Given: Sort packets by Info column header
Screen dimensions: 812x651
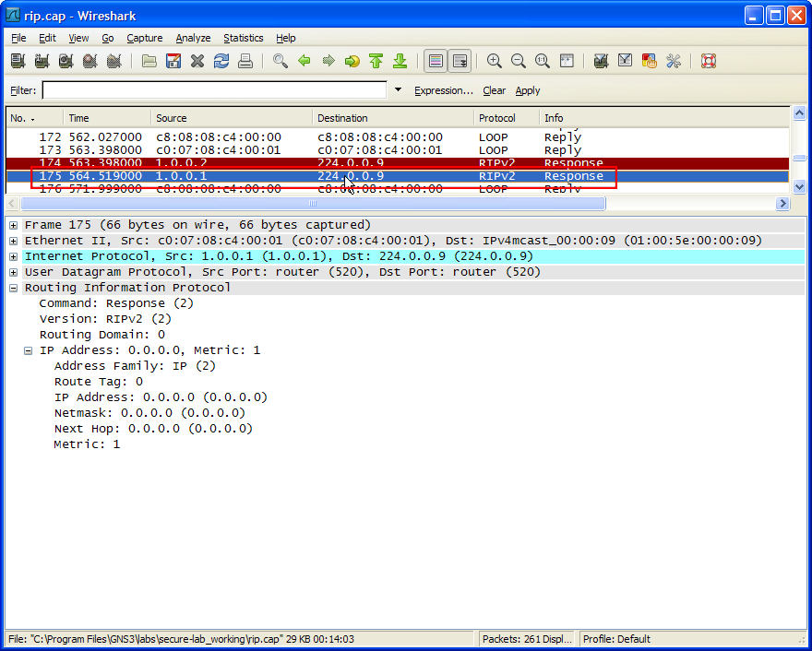Looking at the screenshot, I should (664, 118).
